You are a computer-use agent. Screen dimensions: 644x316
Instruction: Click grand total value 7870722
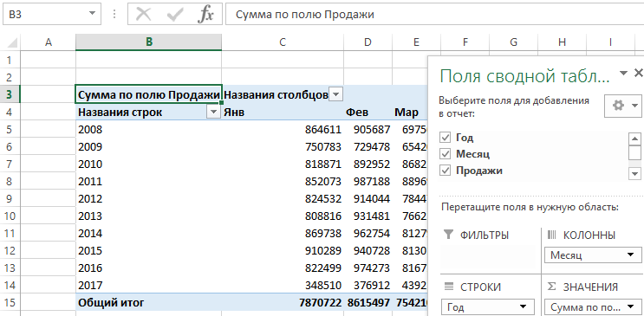click(283, 303)
